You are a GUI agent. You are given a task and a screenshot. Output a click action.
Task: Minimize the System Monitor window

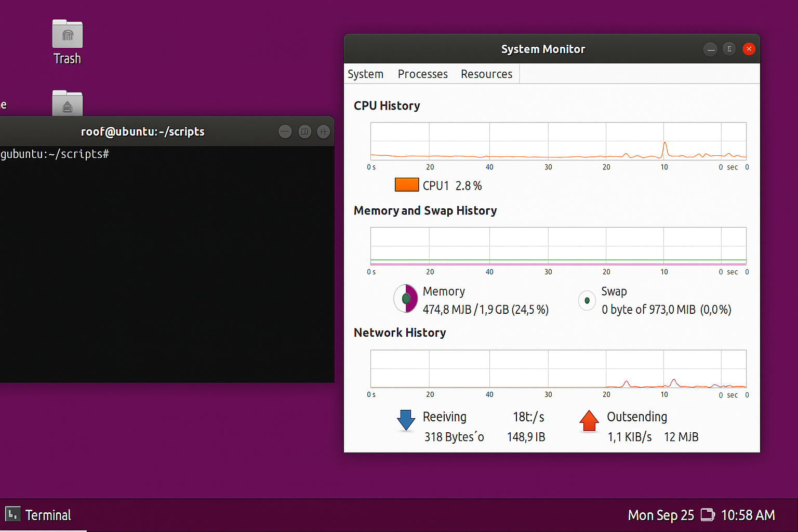point(710,49)
